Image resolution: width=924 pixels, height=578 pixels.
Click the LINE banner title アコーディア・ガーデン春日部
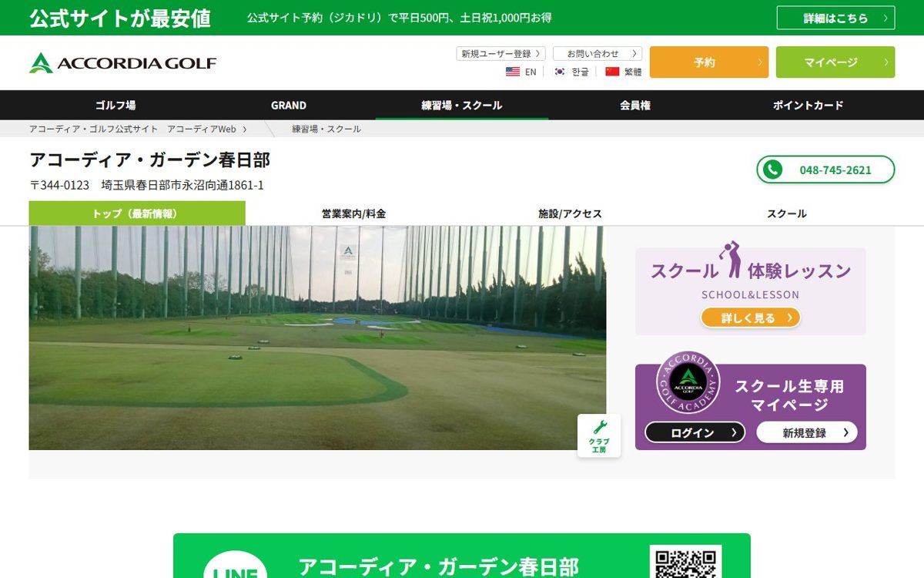pos(438,567)
